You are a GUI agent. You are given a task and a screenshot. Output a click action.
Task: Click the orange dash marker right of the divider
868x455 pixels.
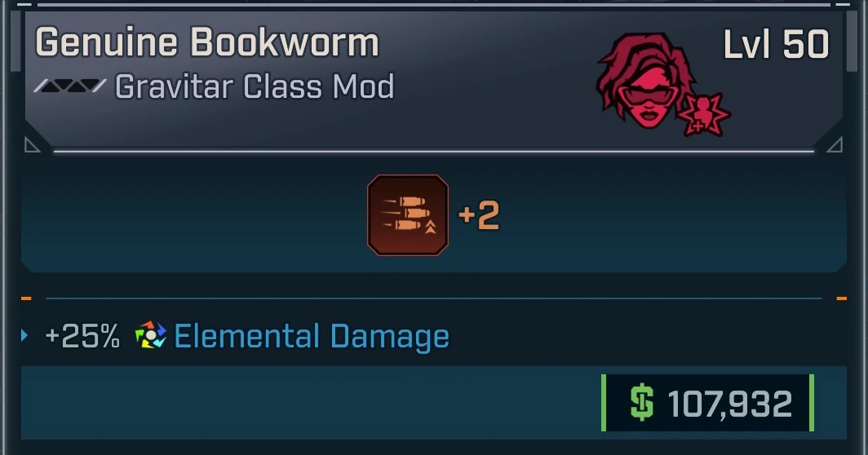841,298
